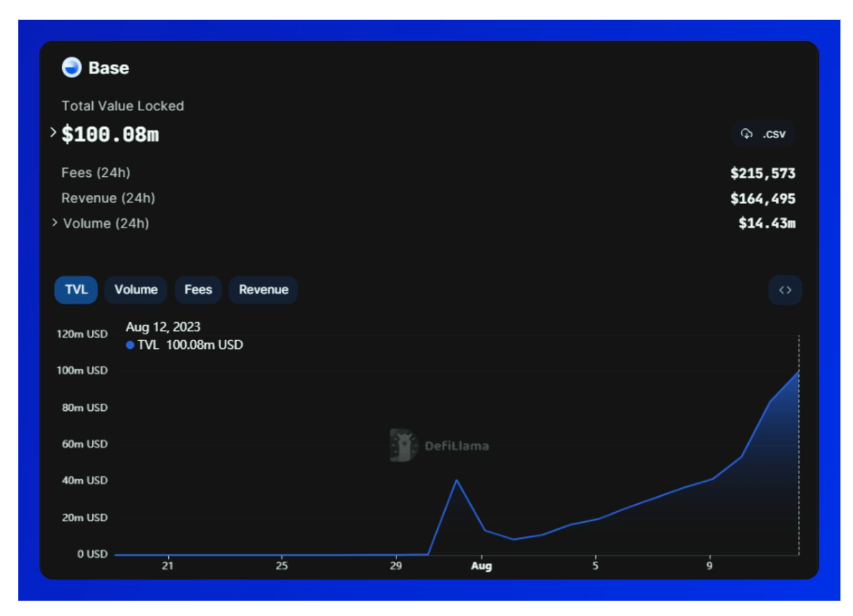Click the $164,495 revenue value
The height and width of the screenshot is (616, 853).
click(x=763, y=199)
